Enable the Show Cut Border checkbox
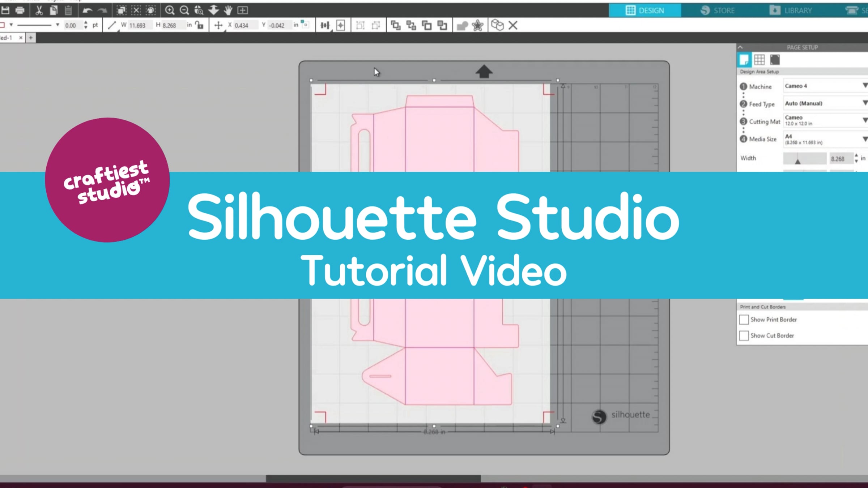 click(x=744, y=335)
